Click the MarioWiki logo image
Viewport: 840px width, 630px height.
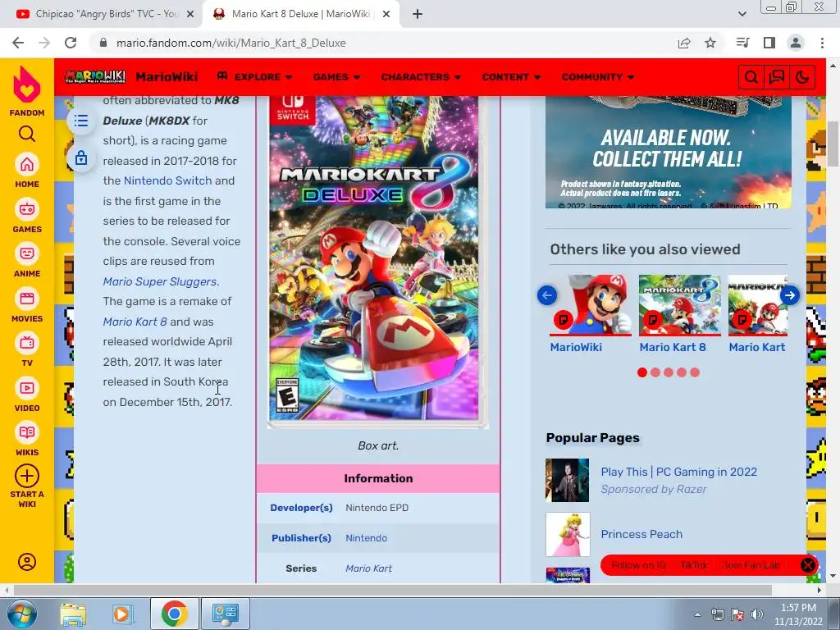[x=95, y=76]
